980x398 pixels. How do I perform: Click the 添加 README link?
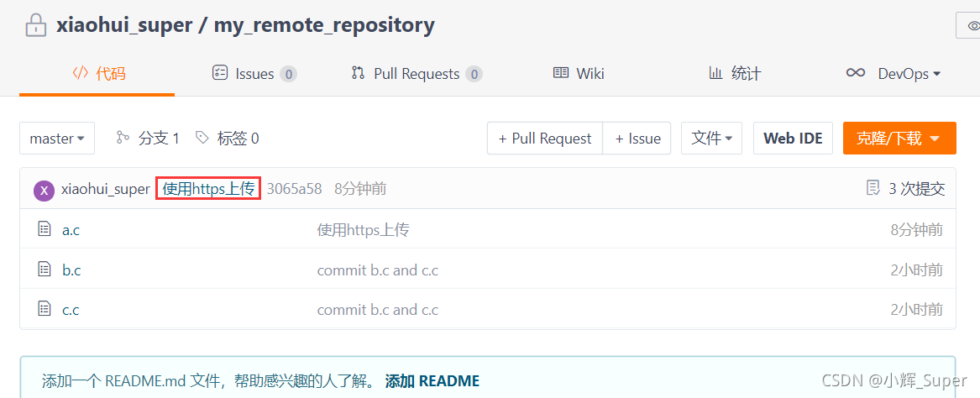click(x=432, y=380)
